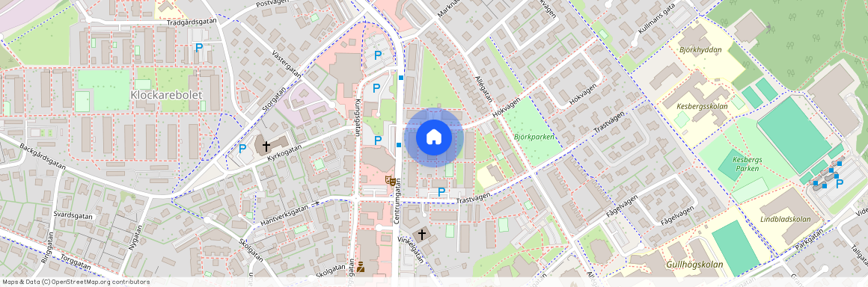868x287 pixels.
Task: Select the parking icon near Trädgårdsgatan
Action: [x=199, y=48]
